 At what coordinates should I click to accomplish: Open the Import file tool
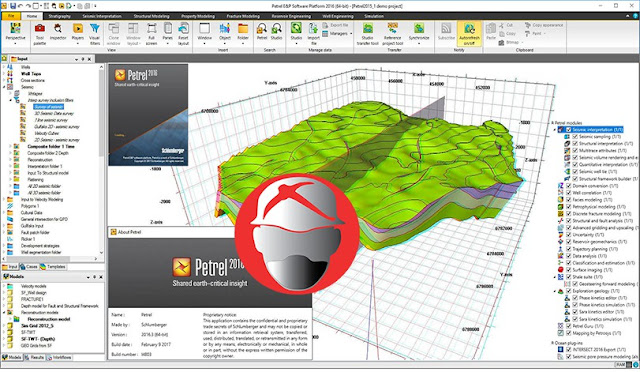313,34
